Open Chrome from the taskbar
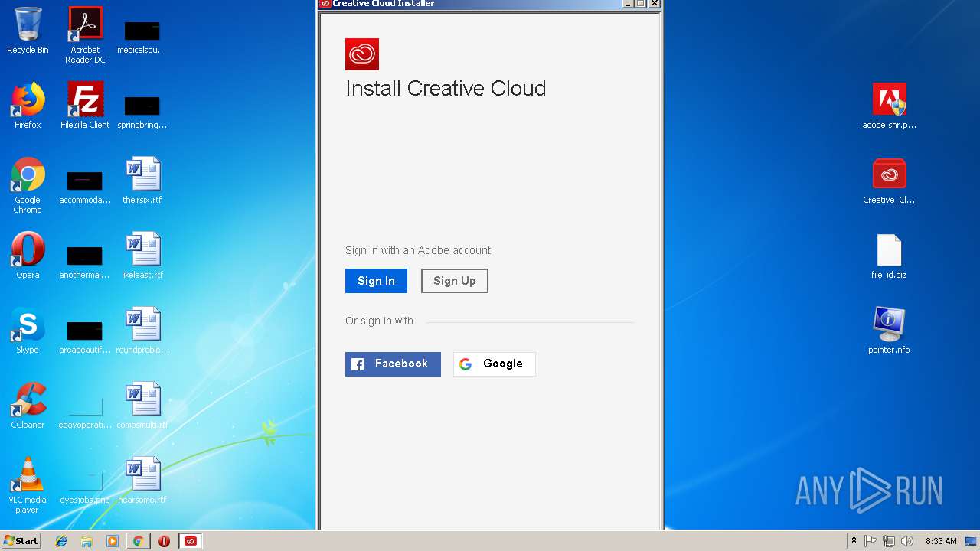980x551 pixels. (x=138, y=541)
